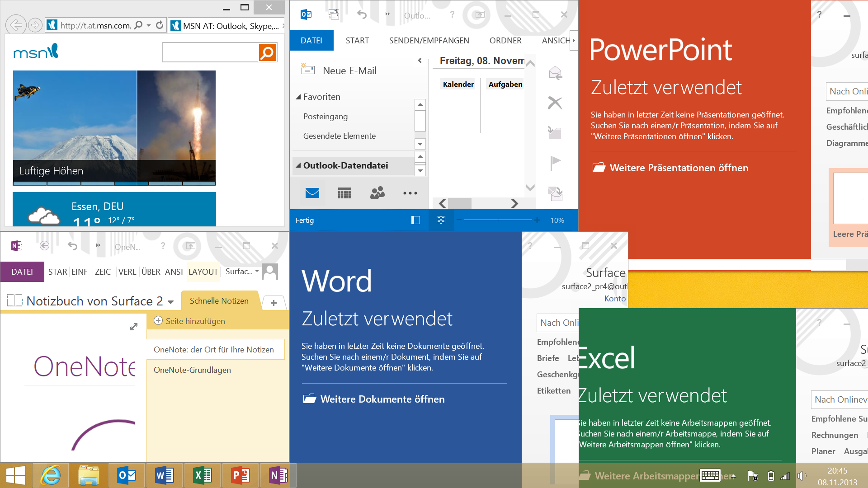
Task: Click the follow-up flag icon in Outlook
Action: 555,163
